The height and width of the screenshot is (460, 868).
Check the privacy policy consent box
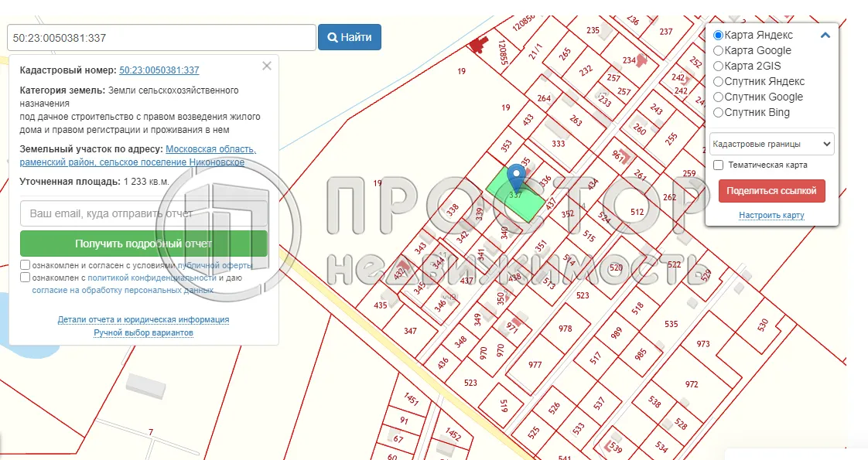click(x=26, y=278)
